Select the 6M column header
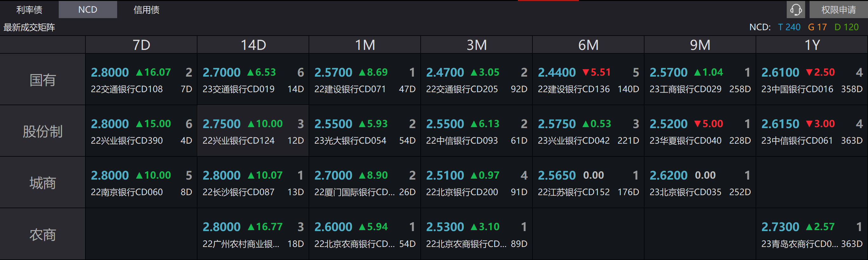868x260 pixels. coord(588,45)
